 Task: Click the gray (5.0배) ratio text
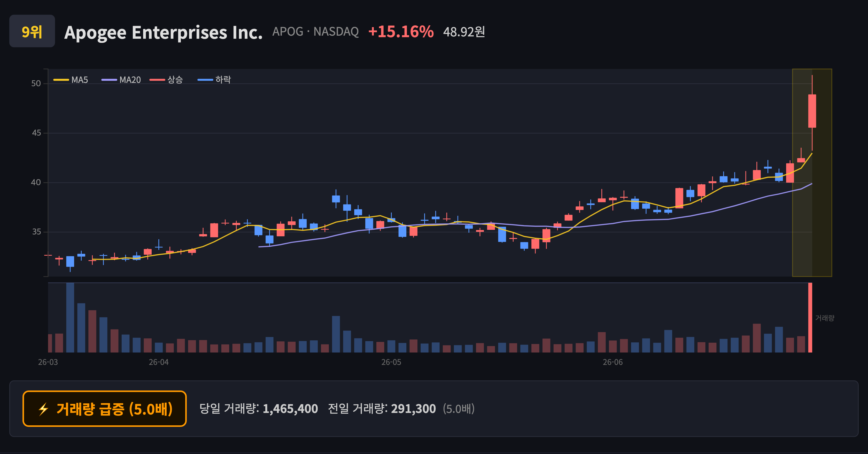click(459, 409)
